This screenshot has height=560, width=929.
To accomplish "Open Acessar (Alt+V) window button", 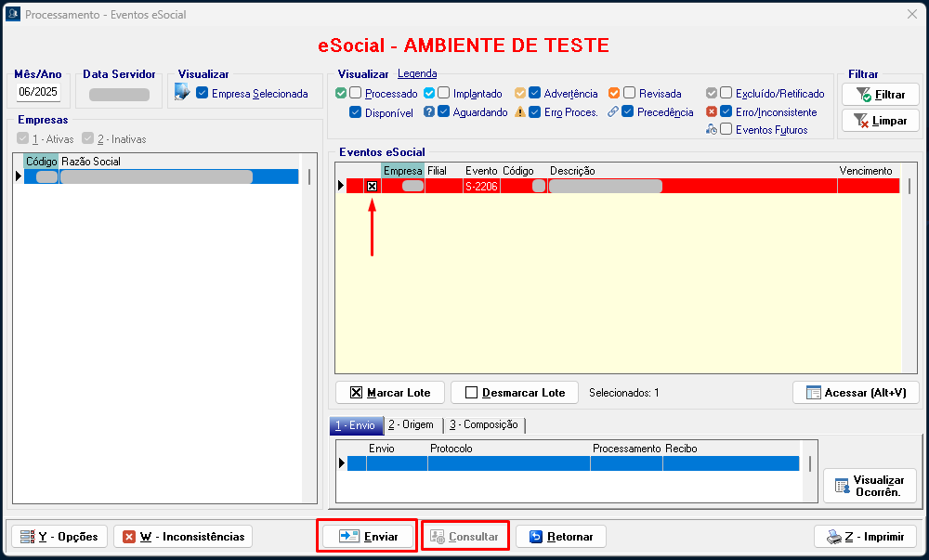I will pyautogui.click(x=856, y=393).
